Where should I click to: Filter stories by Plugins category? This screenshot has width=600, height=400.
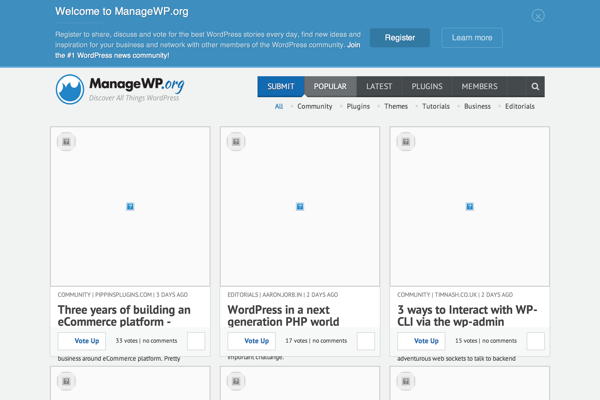(x=358, y=106)
